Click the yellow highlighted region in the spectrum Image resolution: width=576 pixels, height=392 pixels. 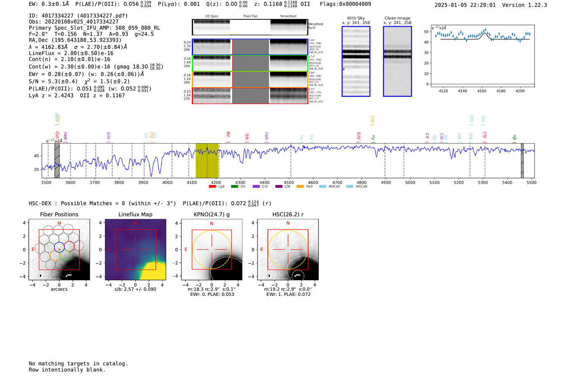[x=207, y=160]
